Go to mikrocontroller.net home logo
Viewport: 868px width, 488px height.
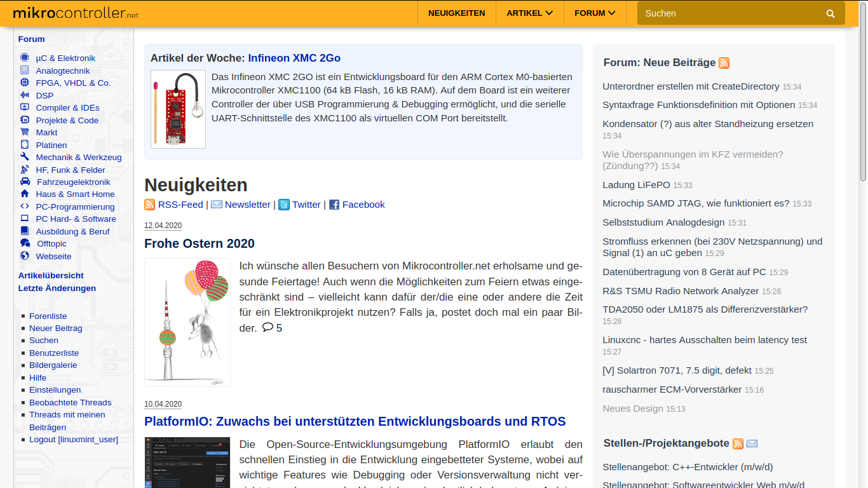[76, 13]
